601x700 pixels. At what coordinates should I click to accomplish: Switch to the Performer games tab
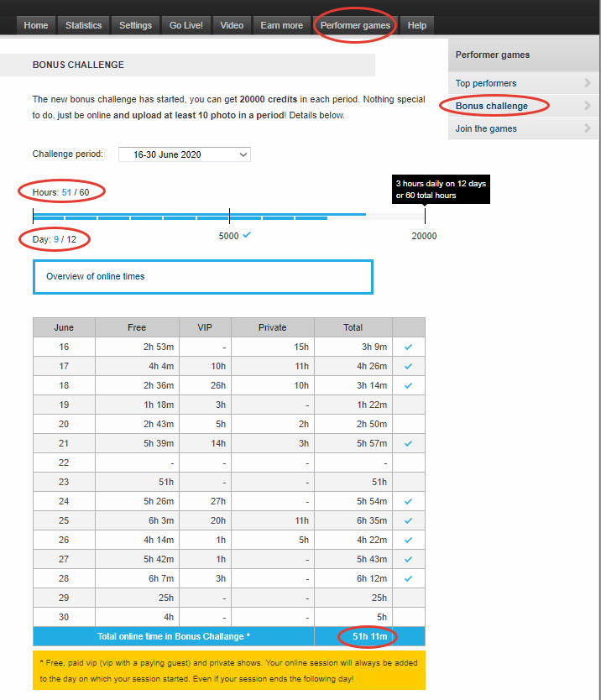pyautogui.click(x=355, y=25)
